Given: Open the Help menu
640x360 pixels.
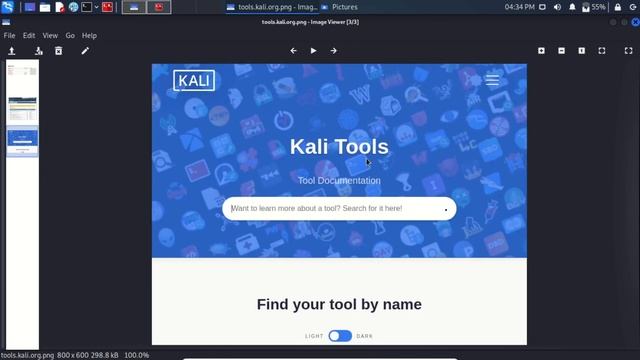Looking at the screenshot, I should 89,36.
